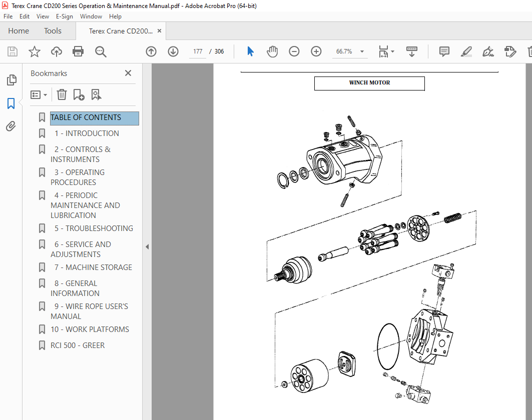
Task: Open RCI 500 - GREER bookmark
Action: pyautogui.click(x=78, y=345)
